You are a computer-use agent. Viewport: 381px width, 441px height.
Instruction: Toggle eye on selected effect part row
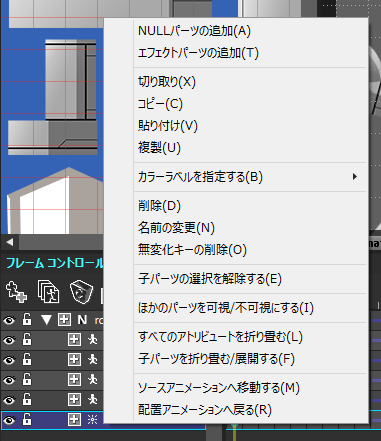coord(9,420)
